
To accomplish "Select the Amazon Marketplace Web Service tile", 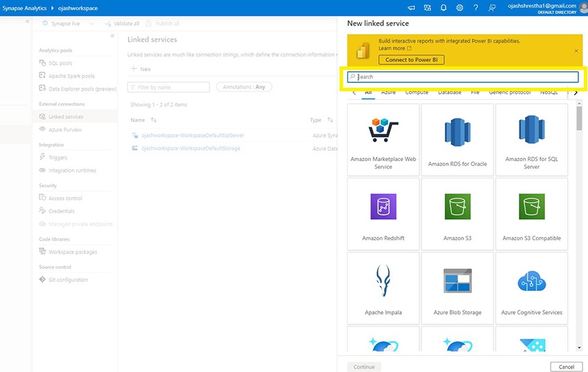I will pyautogui.click(x=383, y=140).
